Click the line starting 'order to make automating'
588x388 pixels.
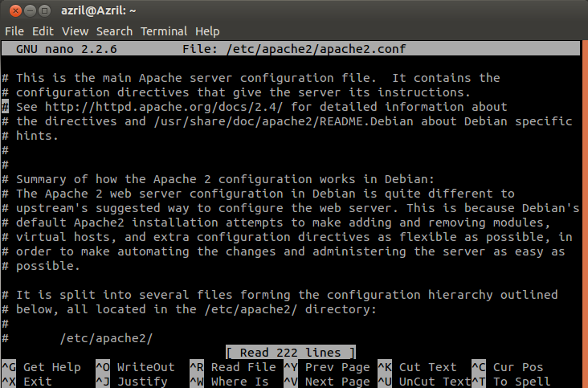click(283, 251)
